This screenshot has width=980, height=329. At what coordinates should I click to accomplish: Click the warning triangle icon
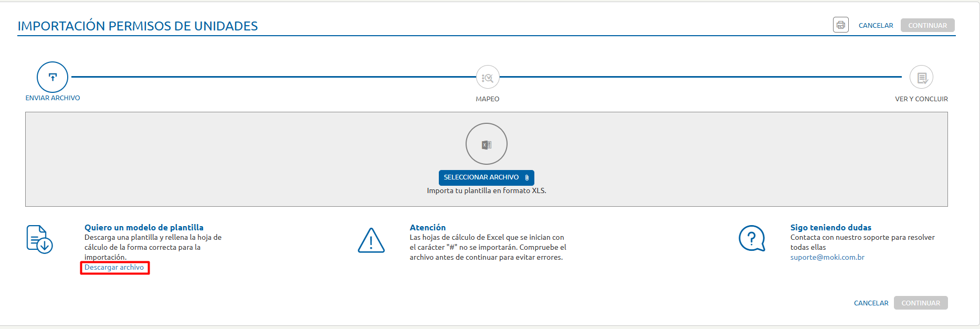click(371, 241)
